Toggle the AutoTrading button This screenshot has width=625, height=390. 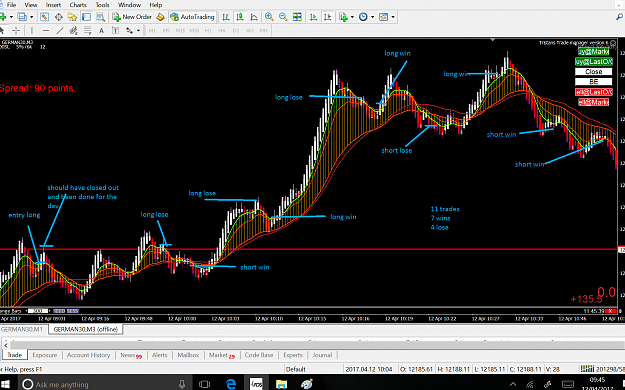193,17
